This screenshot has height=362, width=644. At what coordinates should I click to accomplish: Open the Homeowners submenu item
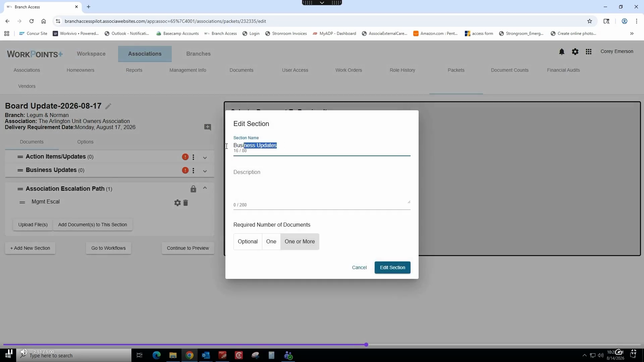coord(80,70)
